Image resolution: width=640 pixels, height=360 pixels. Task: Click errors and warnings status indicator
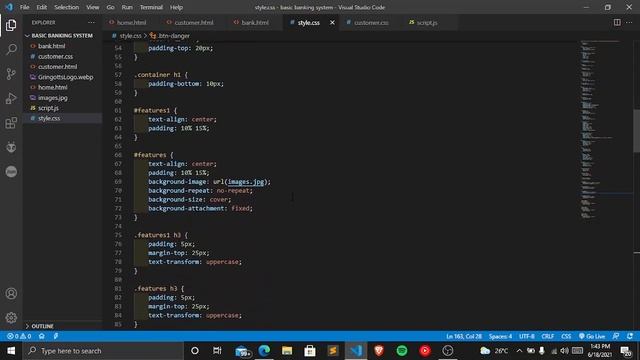point(19,336)
